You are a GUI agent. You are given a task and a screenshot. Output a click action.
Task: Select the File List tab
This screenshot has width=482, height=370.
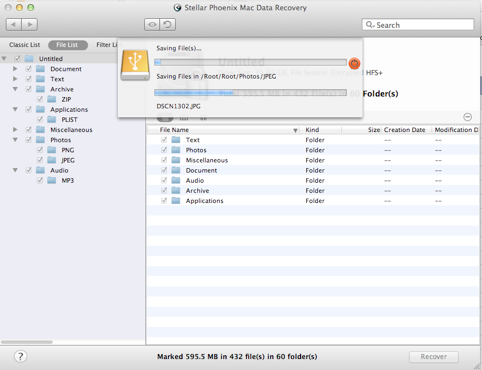pyautogui.click(x=68, y=45)
